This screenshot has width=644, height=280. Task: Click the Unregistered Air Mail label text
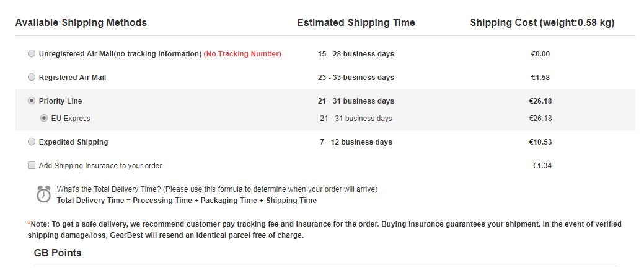coord(120,54)
